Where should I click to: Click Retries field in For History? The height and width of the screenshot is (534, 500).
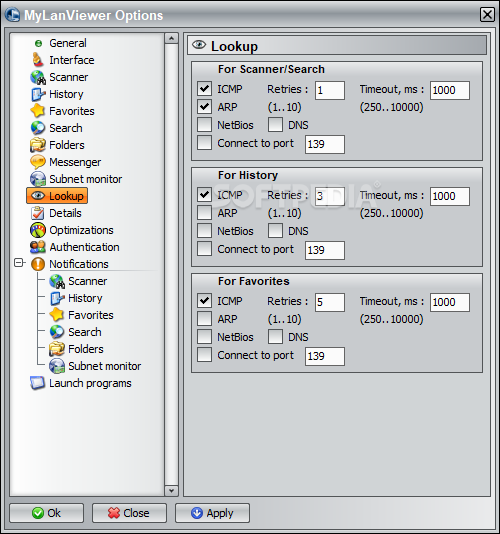(330, 196)
